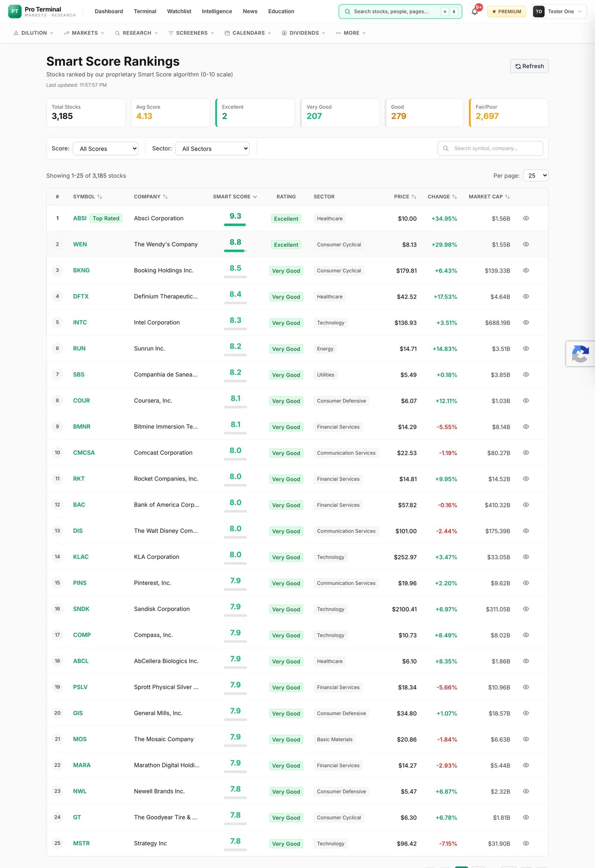Screen dimensions: 595x868
Task: Click the eye icon for DIS row
Action: [x=525, y=531]
